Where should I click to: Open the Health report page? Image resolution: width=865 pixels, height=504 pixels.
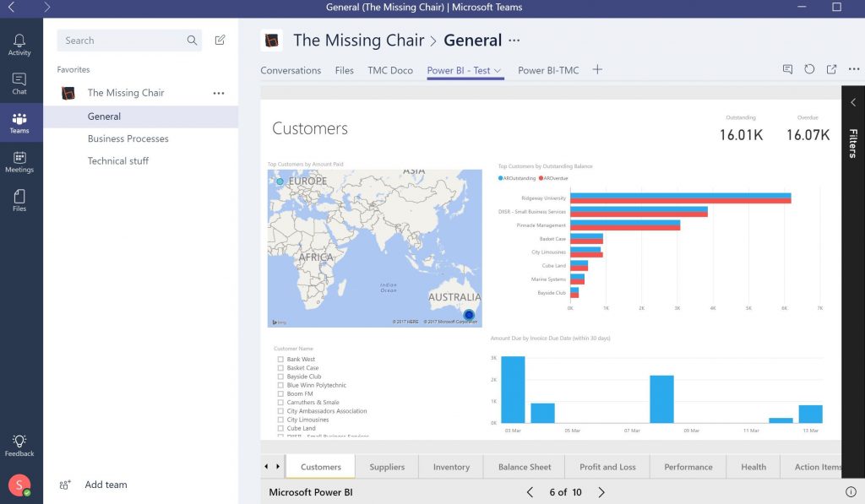(x=753, y=467)
